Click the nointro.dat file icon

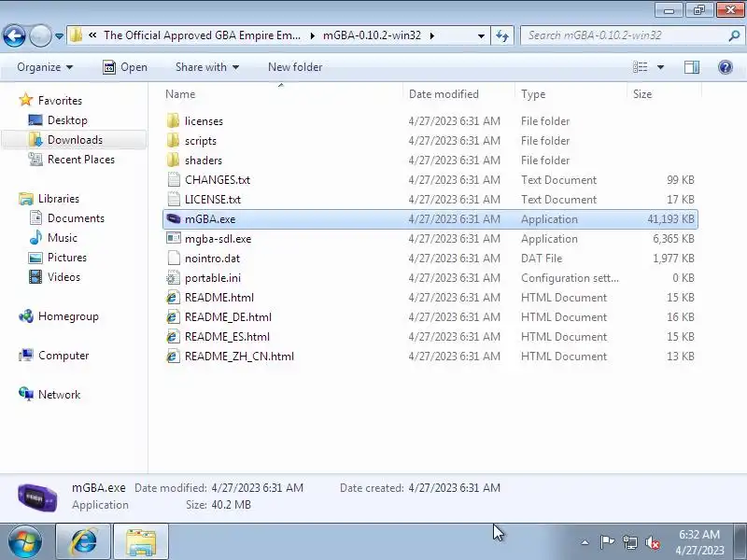[x=174, y=259]
